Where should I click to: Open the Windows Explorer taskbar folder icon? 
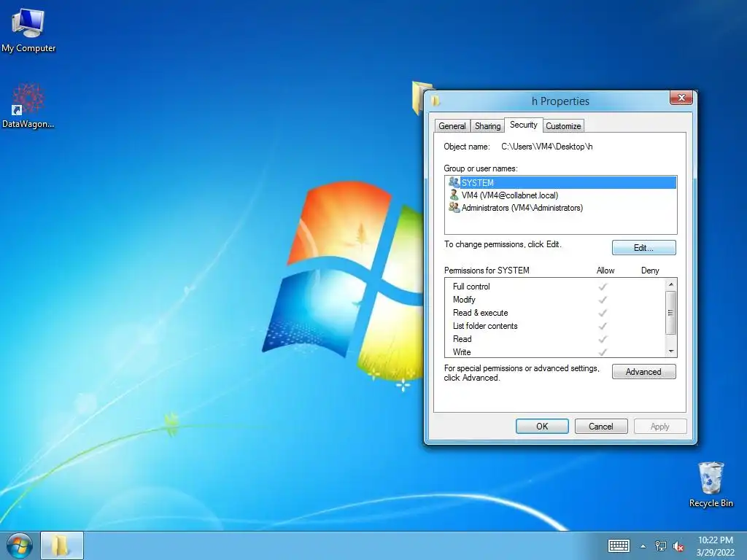click(x=62, y=545)
